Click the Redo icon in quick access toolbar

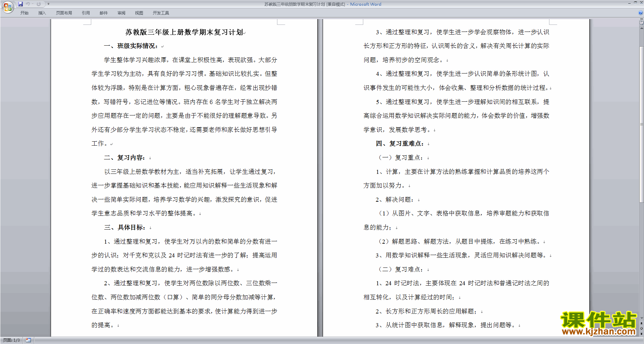click(x=39, y=4)
